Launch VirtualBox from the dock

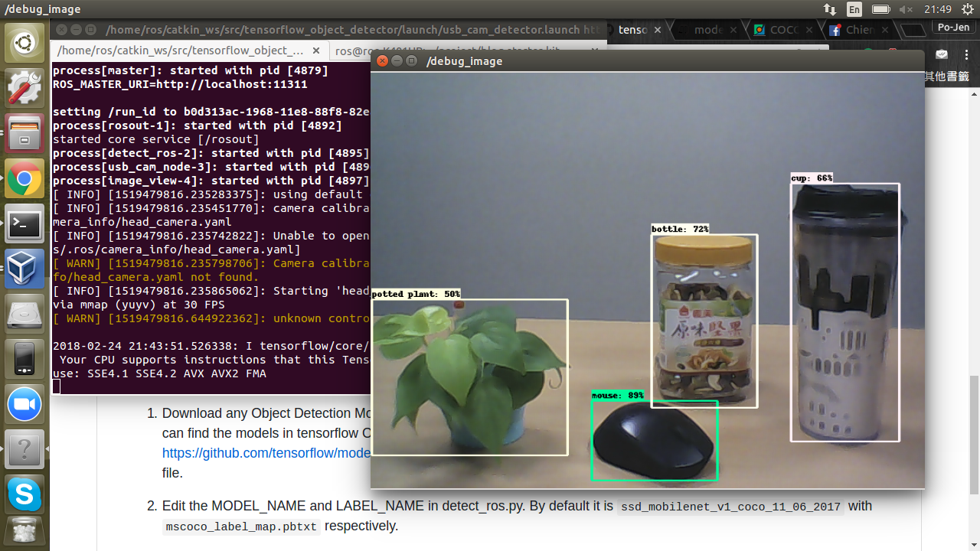[x=24, y=269]
